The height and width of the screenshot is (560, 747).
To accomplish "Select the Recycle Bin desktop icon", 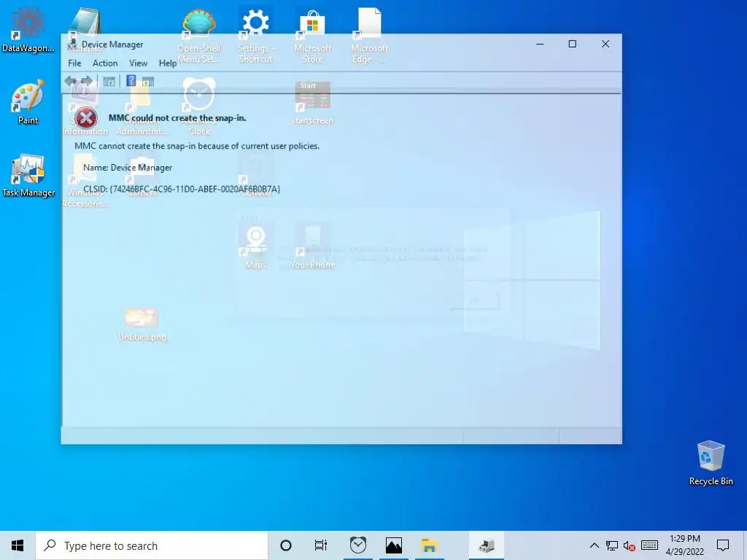I will 711,463.
